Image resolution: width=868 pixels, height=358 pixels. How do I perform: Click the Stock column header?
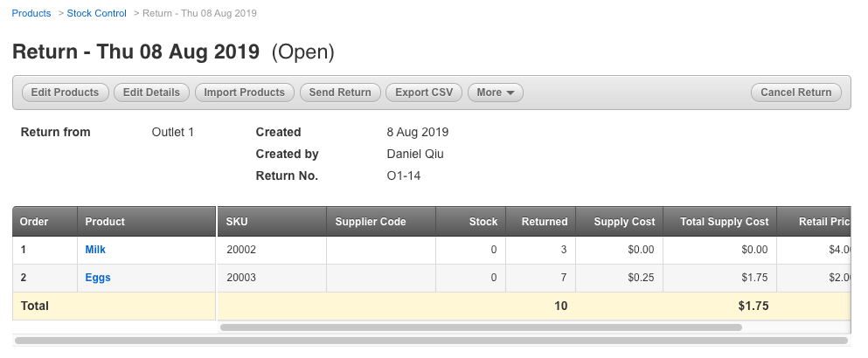(x=483, y=222)
